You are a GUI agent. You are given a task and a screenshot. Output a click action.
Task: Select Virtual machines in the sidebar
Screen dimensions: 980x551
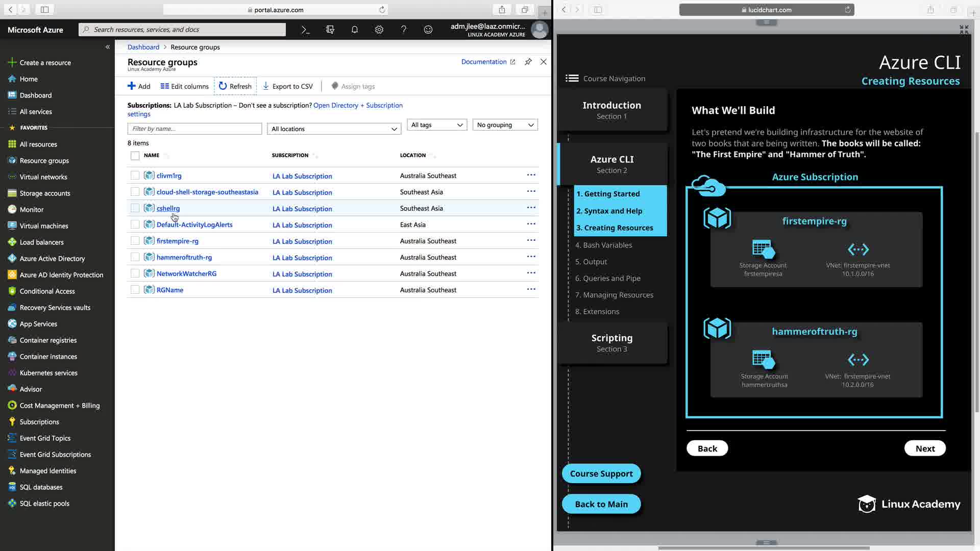click(x=44, y=226)
